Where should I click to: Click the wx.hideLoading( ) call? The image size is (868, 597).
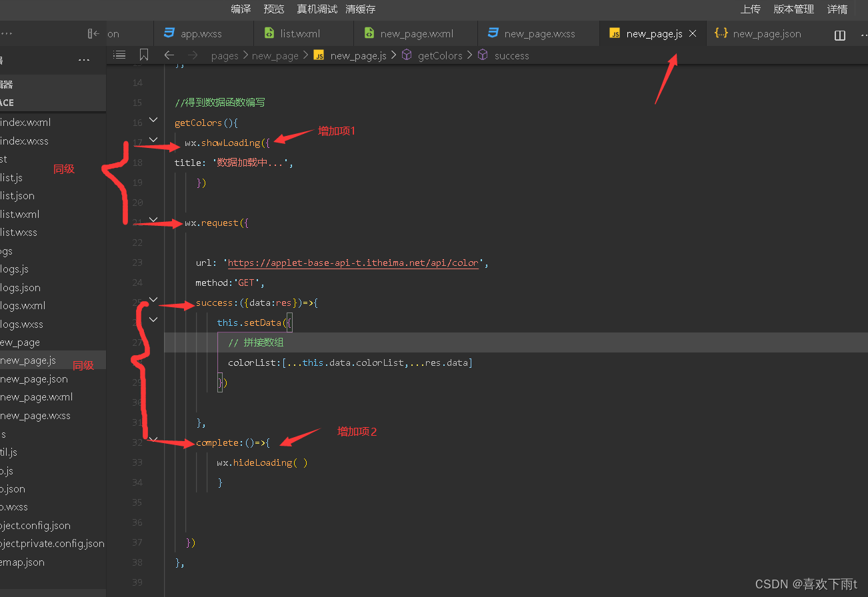262,462
